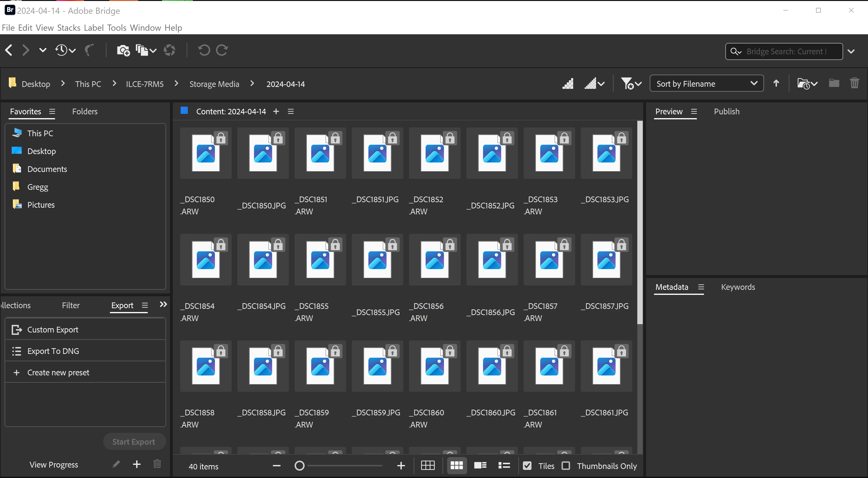Image resolution: width=868 pixels, height=478 pixels.
Task: Click the delete trash icon in path bar
Action: pos(854,83)
